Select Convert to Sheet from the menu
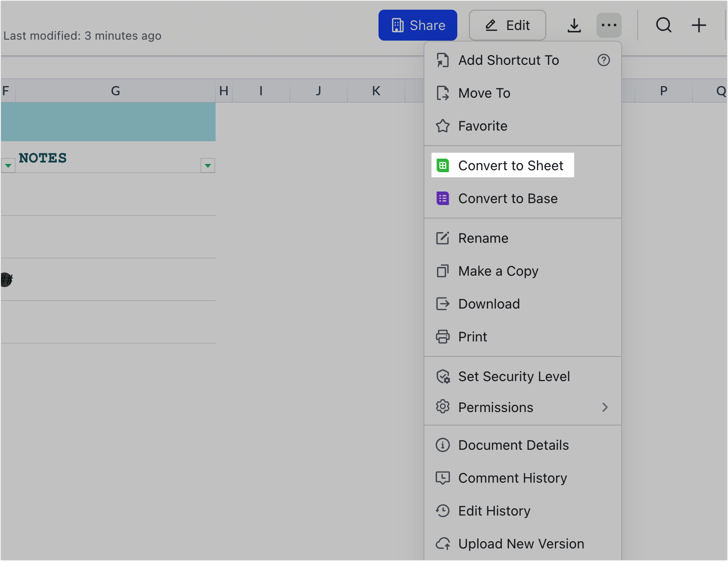Screen dimensions: 728x561 pos(511,165)
